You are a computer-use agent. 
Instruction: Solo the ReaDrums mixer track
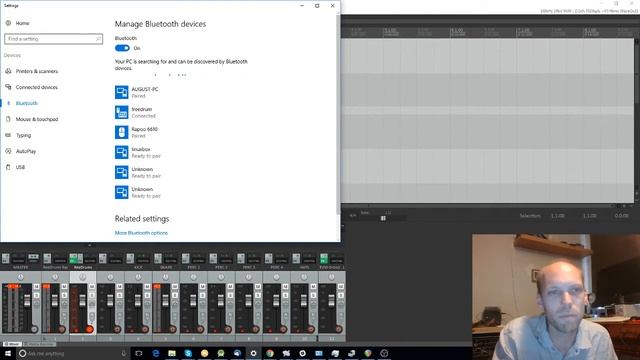[92, 296]
